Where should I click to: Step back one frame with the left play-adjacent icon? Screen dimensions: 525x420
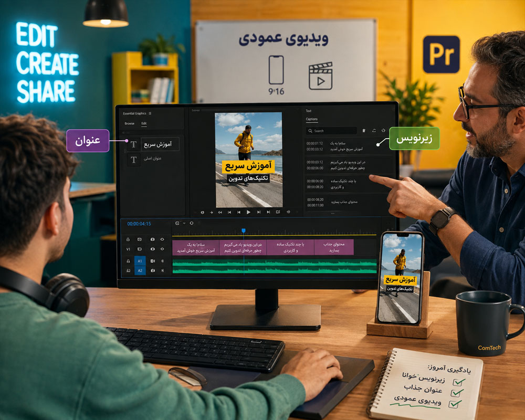tap(239, 212)
